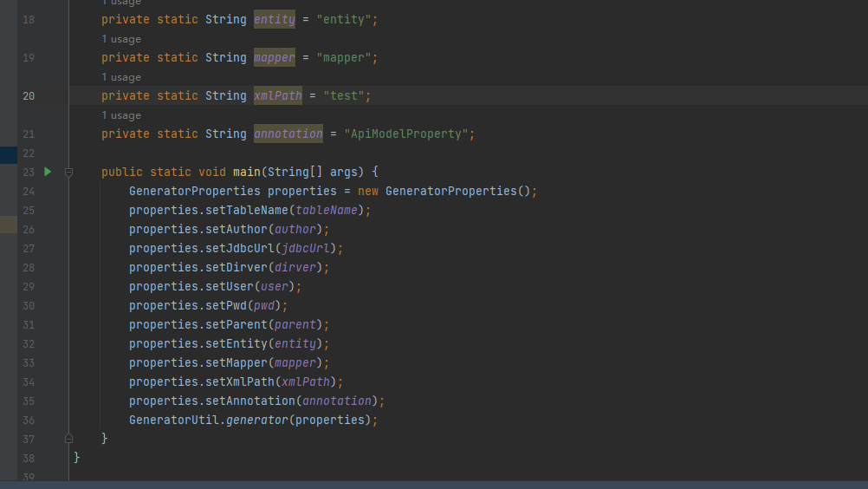
Task: Click fold end marker on line 37
Action: click(x=68, y=439)
